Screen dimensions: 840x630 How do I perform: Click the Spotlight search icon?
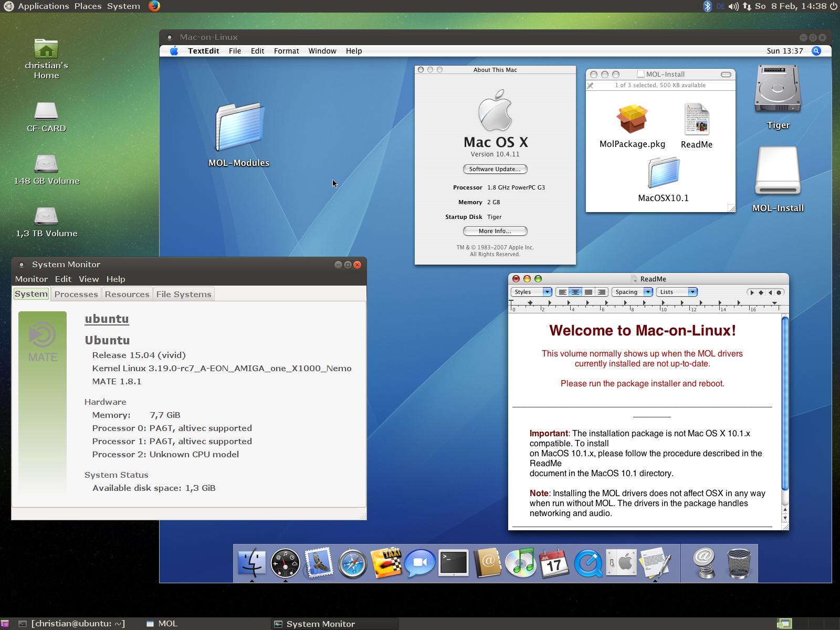[816, 51]
